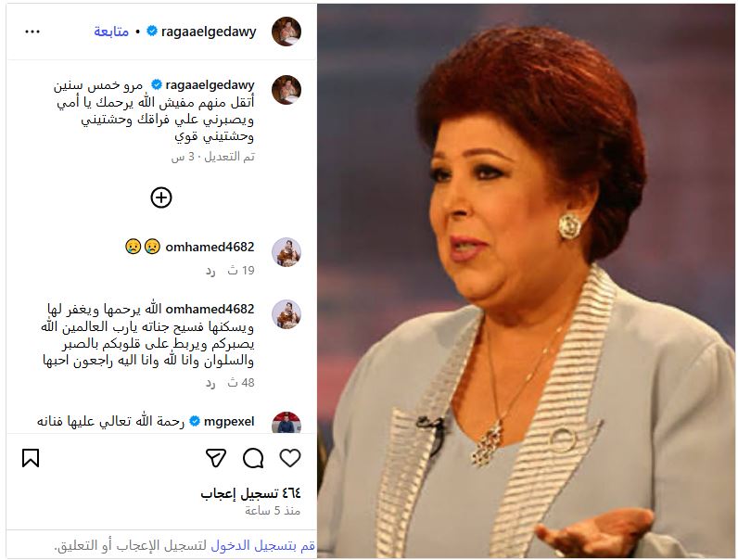Share the post with the paper plane icon
The height and width of the screenshot is (560, 738).
tap(216, 458)
